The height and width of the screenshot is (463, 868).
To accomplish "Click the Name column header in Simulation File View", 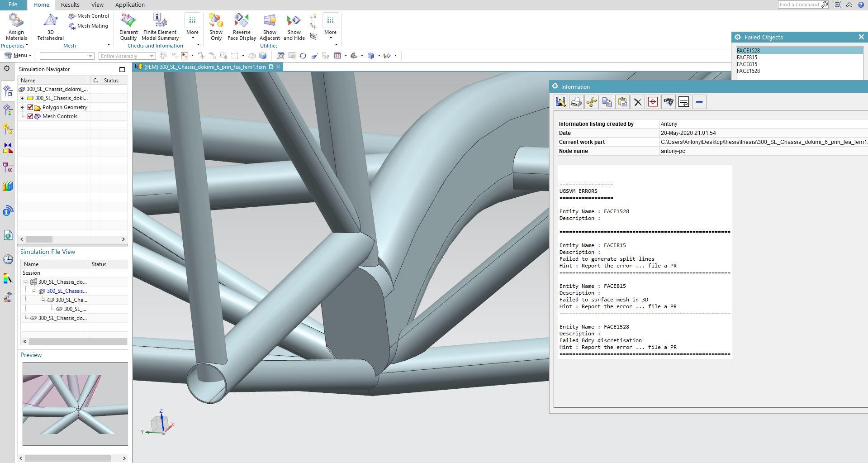I will pyautogui.click(x=55, y=264).
